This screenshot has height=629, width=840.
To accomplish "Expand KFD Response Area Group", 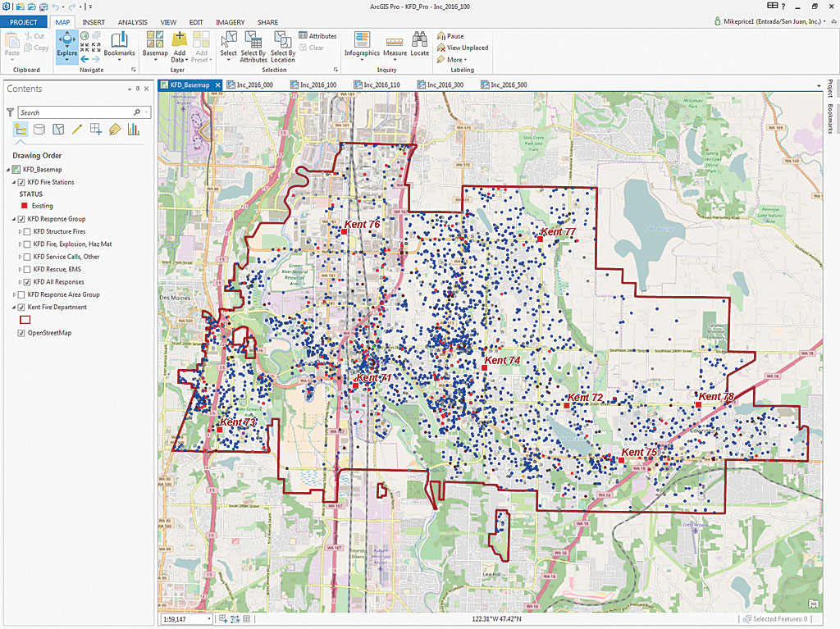I will click(x=15, y=294).
